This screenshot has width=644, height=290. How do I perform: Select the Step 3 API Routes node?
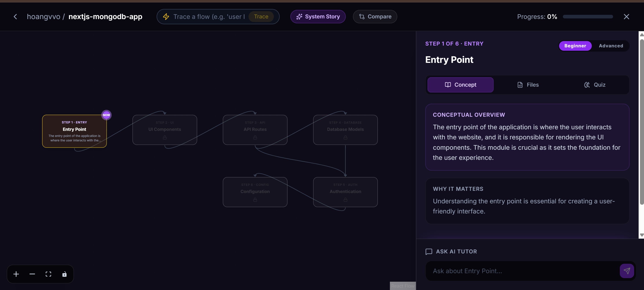point(255,130)
